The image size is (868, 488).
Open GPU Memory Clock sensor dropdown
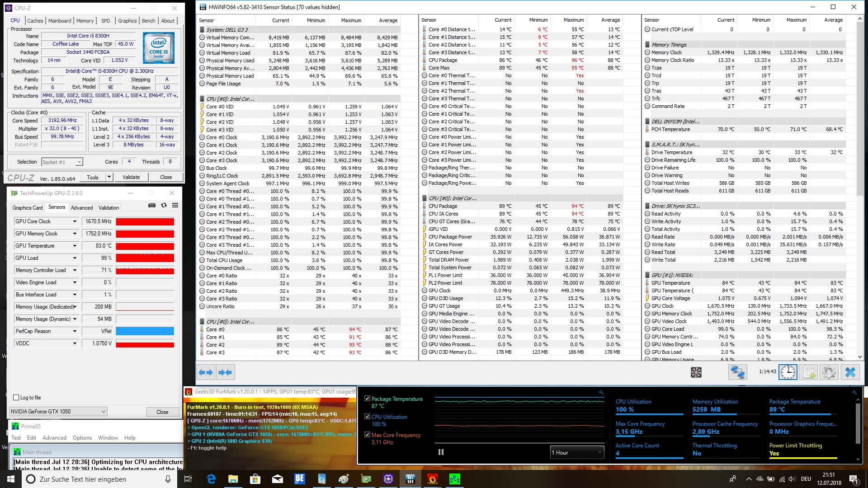pos(75,234)
